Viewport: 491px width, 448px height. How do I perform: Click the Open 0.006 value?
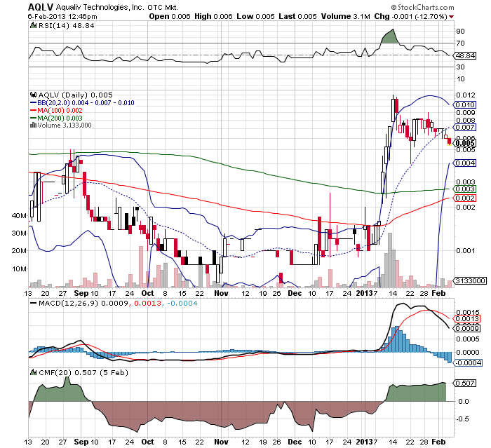(170, 16)
